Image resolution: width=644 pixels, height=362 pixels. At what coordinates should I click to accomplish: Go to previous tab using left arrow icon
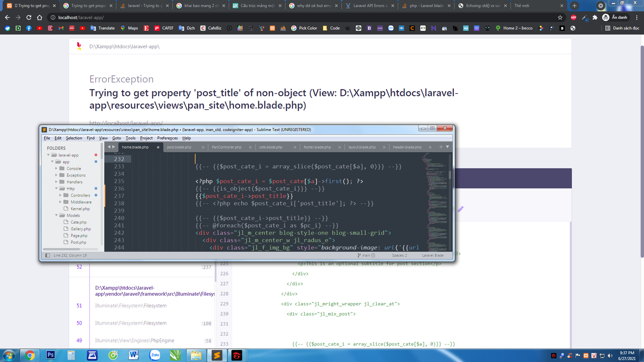(x=109, y=147)
